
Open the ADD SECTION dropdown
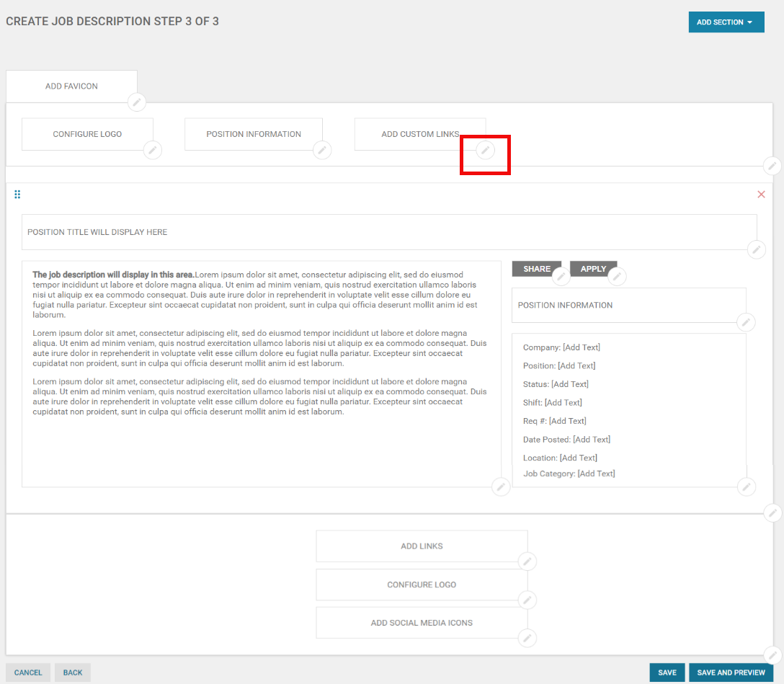(x=726, y=22)
